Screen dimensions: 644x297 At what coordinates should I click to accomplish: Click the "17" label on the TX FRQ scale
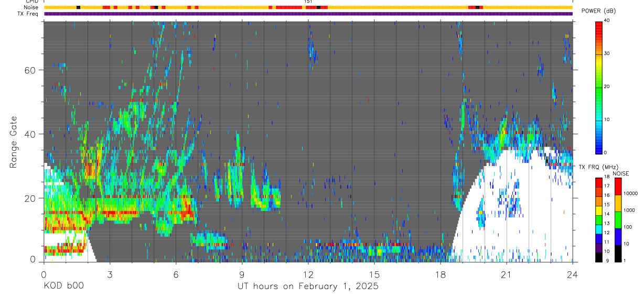[x=607, y=185]
